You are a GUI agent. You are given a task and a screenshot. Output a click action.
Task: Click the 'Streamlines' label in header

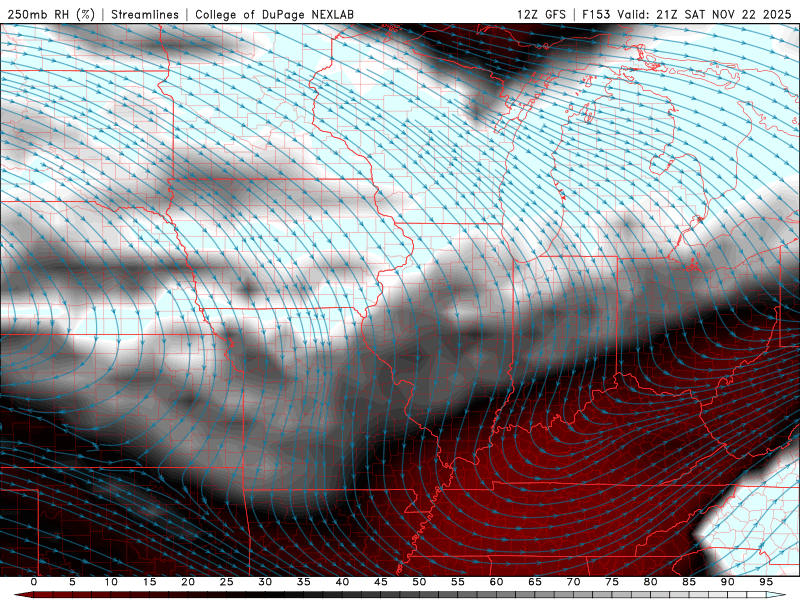tap(145, 14)
